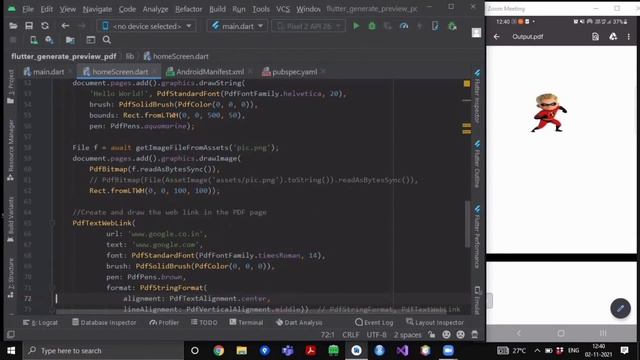
Task: Open the AVD manager icon in second toolbar row
Action: coord(34,40)
